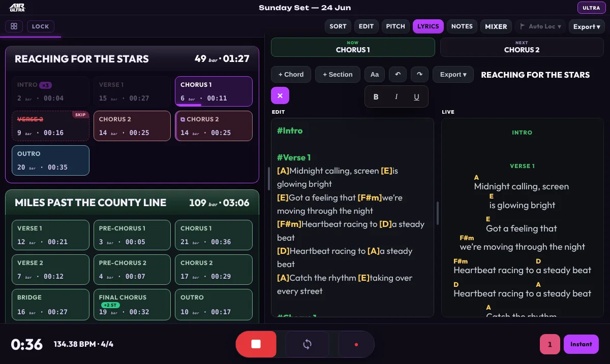Select the Pre-Chorus 1 card

click(x=132, y=235)
